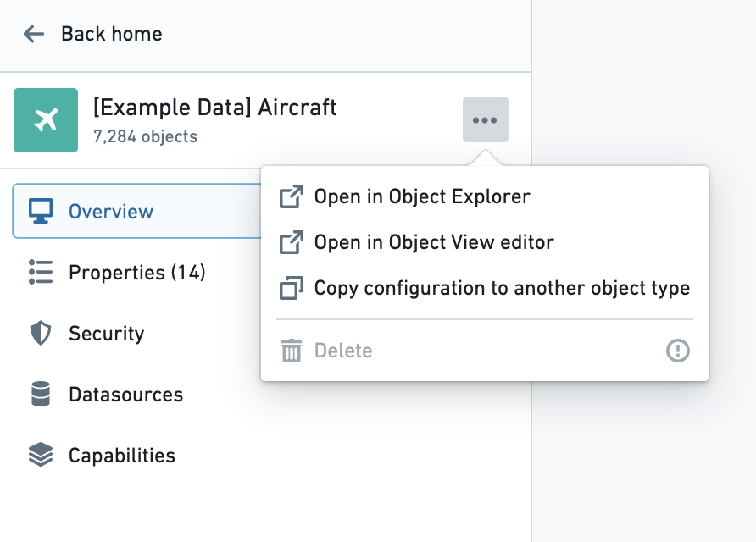The height and width of the screenshot is (542, 756).
Task: Choose Open in Object View editor
Action: [485, 242]
